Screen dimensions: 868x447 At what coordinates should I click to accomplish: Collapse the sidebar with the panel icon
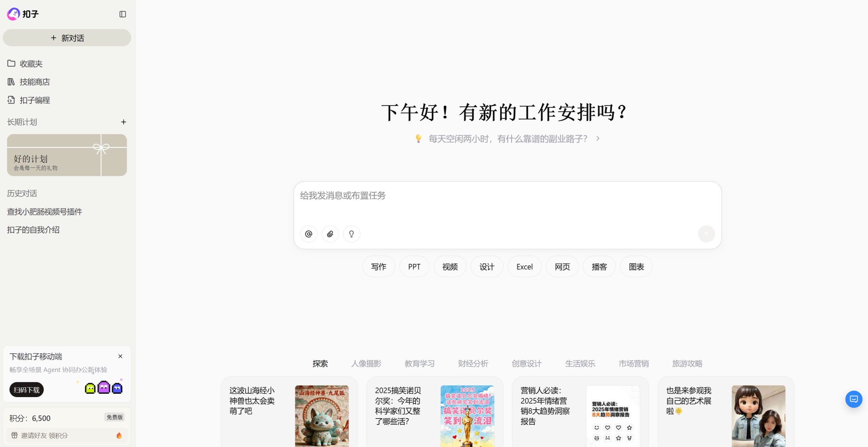123,14
